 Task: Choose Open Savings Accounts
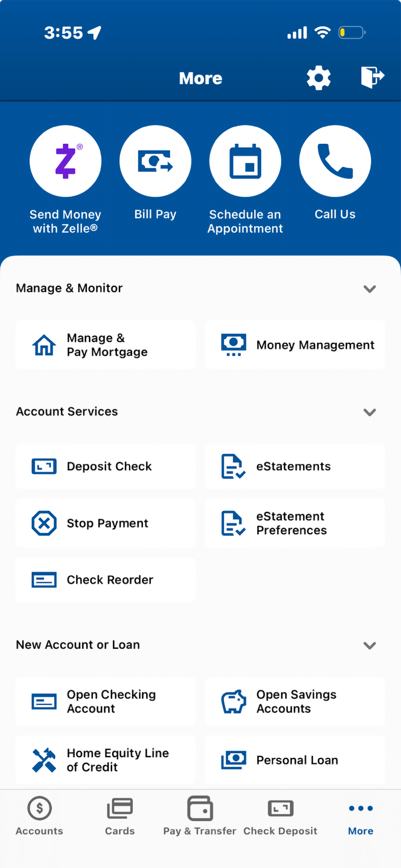295,701
